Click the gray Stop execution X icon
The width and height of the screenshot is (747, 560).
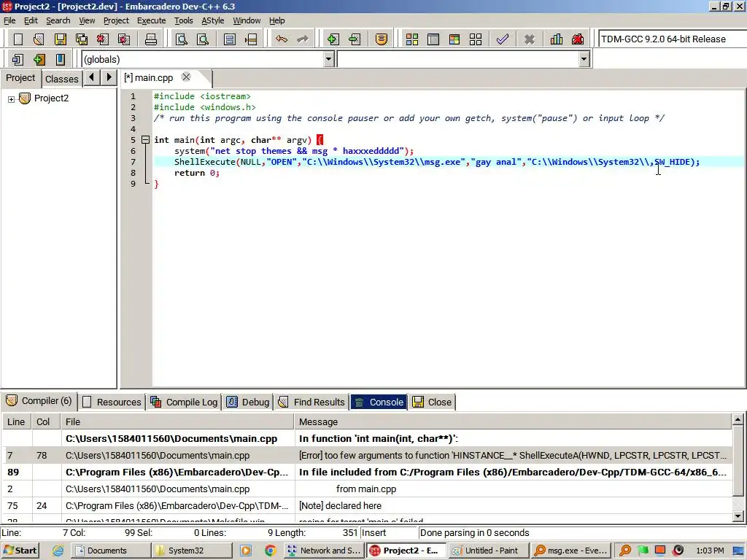[530, 39]
